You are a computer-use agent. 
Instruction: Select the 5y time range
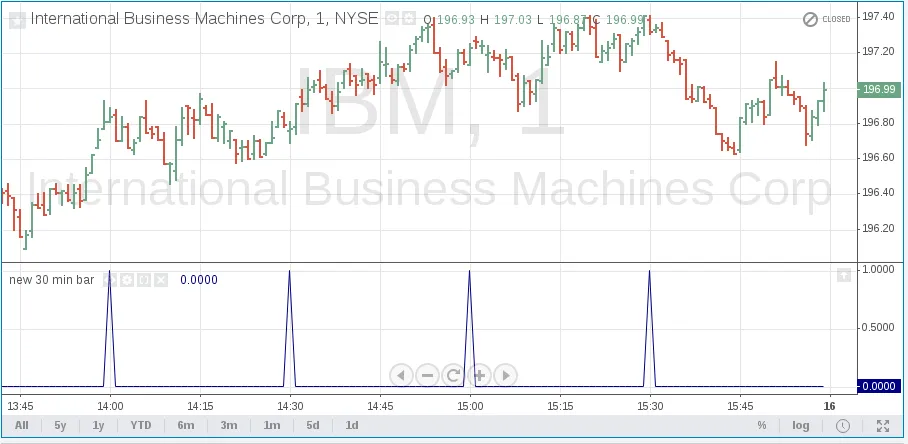pos(60,425)
